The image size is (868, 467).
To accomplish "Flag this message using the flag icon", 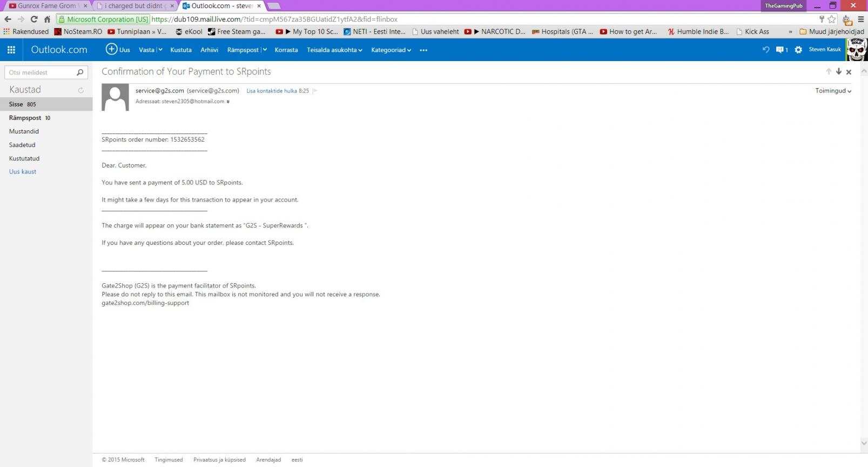I will (x=315, y=91).
